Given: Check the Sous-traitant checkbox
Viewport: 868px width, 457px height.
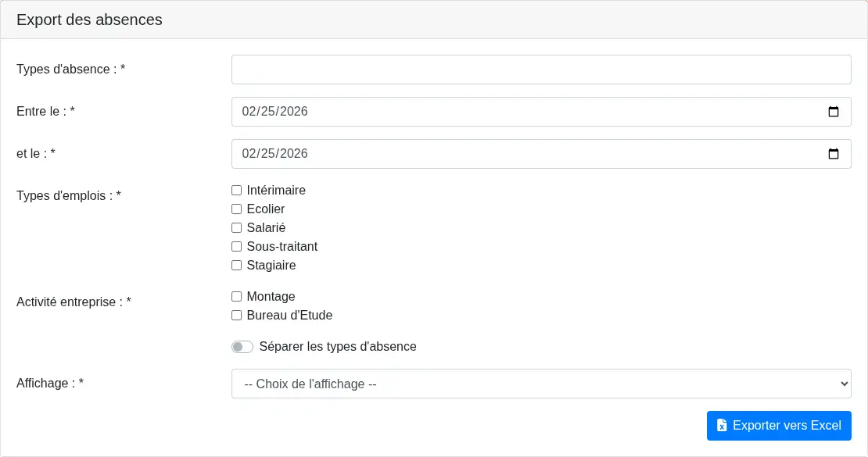Looking at the screenshot, I should click(236, 246).
